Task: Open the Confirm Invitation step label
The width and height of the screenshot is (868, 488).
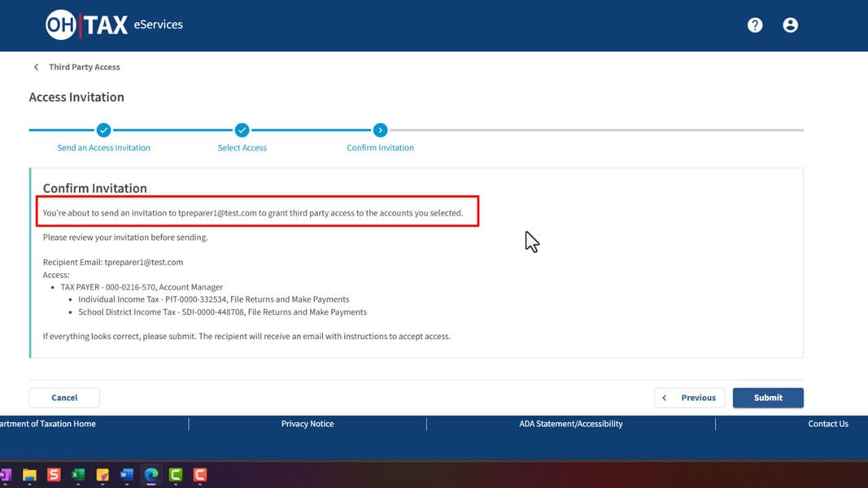Action: click(380, 148)
